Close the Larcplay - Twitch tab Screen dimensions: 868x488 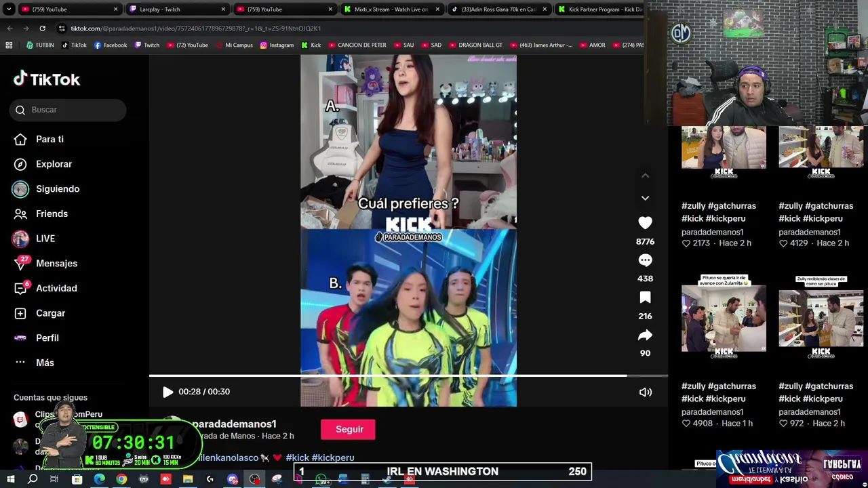tap(223, 9)
